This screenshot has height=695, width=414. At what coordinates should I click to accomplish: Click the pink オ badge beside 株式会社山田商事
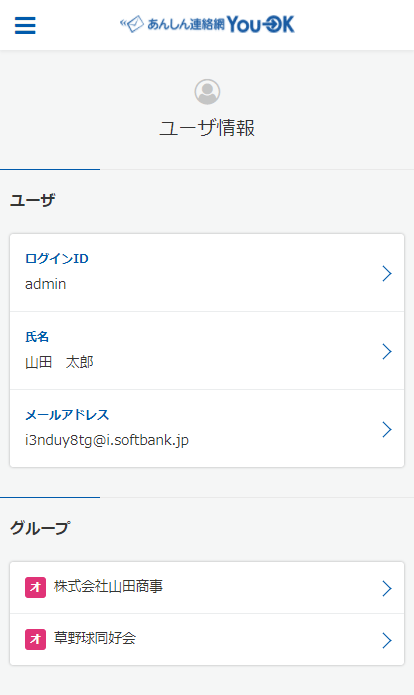tap(35, 587)
